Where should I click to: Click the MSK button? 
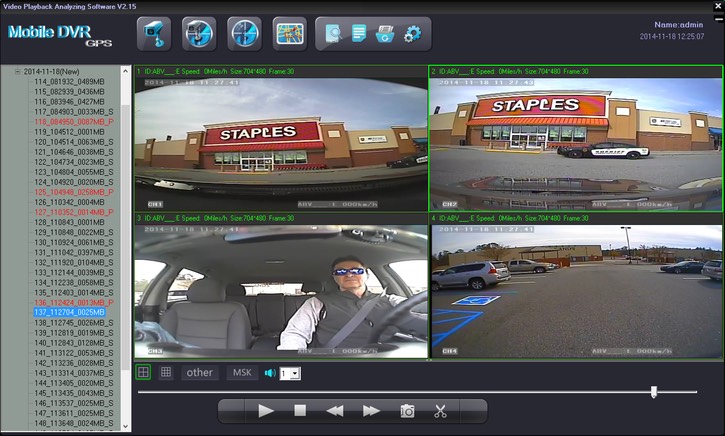242,372
